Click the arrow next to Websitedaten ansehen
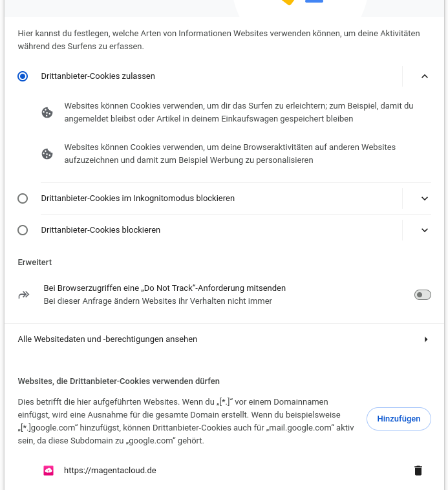This screenshot has width=448, height=490. coord(425,339)
